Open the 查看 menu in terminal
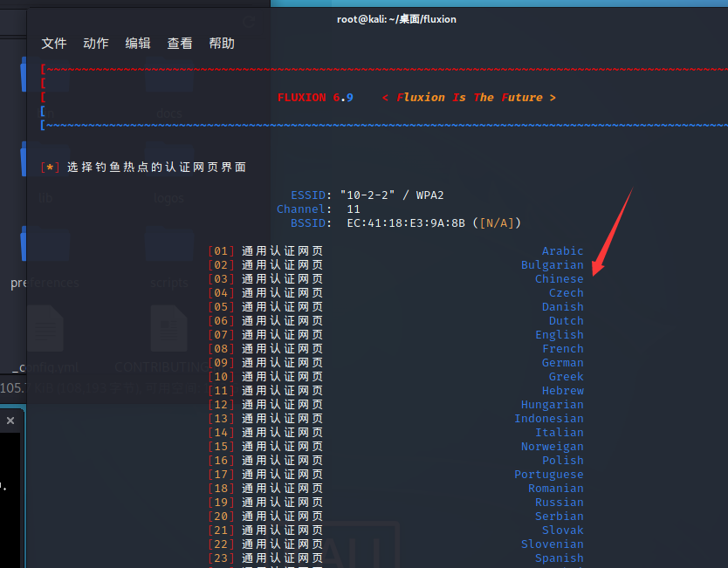728x568 pixels. tap(180, 43)
